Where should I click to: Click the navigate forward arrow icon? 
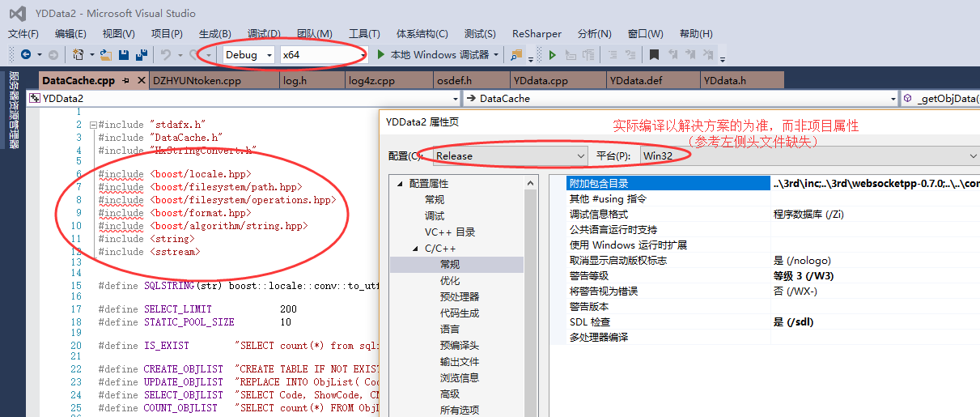tap(53, 55)
